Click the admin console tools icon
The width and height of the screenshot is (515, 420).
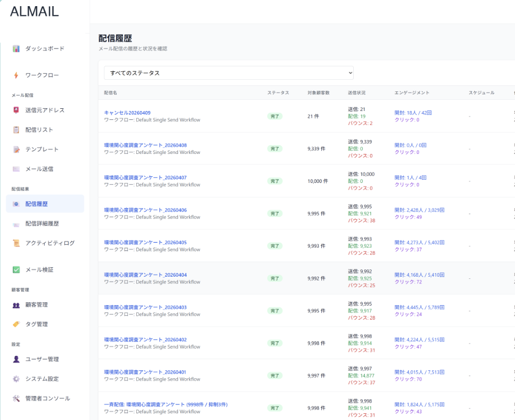tap(16, 399)
